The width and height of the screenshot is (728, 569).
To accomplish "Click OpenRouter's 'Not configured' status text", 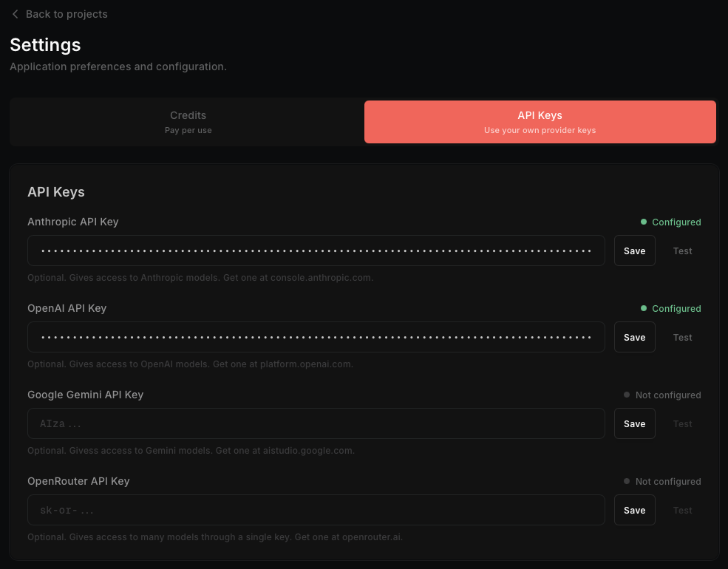I will click(x=668, y=481).
